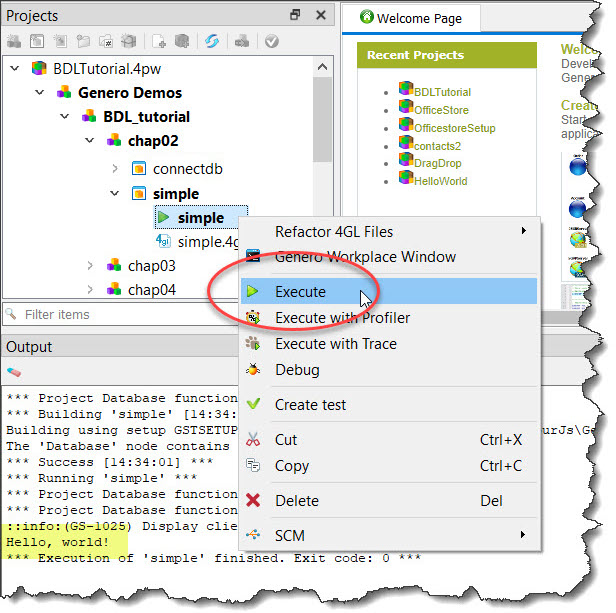Collapse the simple application node
The width and height of the screenshot is (616, 613).
pos(115,193)
